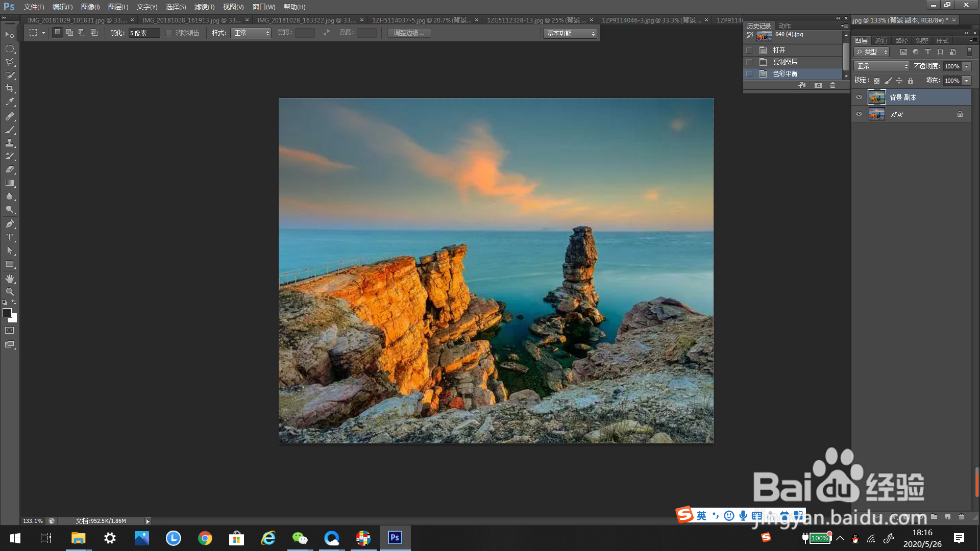Select the Crop tool
Viewport: 980px width, 551px height.
point(10,88)
